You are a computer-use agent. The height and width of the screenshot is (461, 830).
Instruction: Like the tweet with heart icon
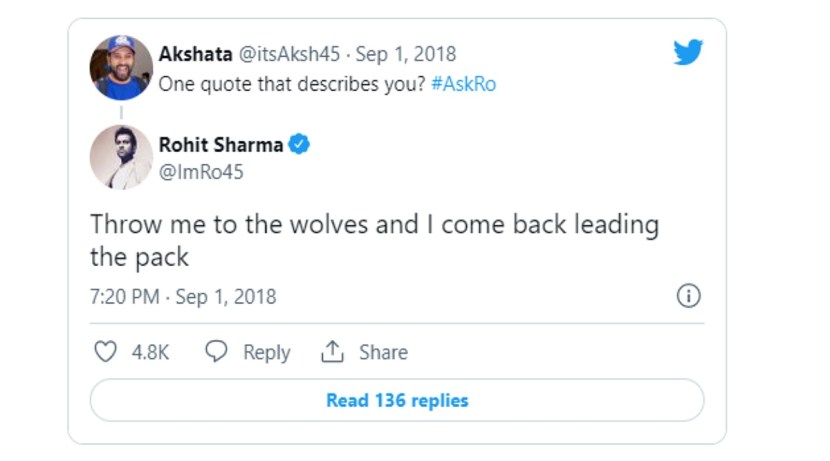coord(105,351)
